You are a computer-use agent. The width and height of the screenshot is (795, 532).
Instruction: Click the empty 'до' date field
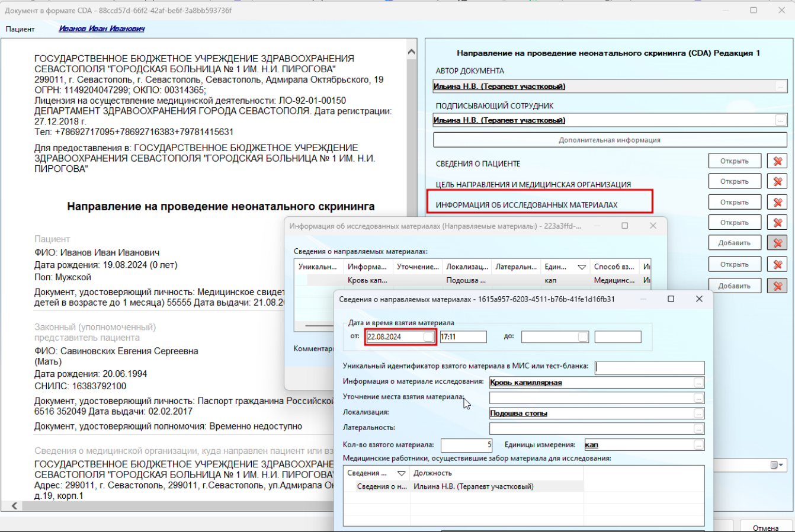click(x=556, y=337)
